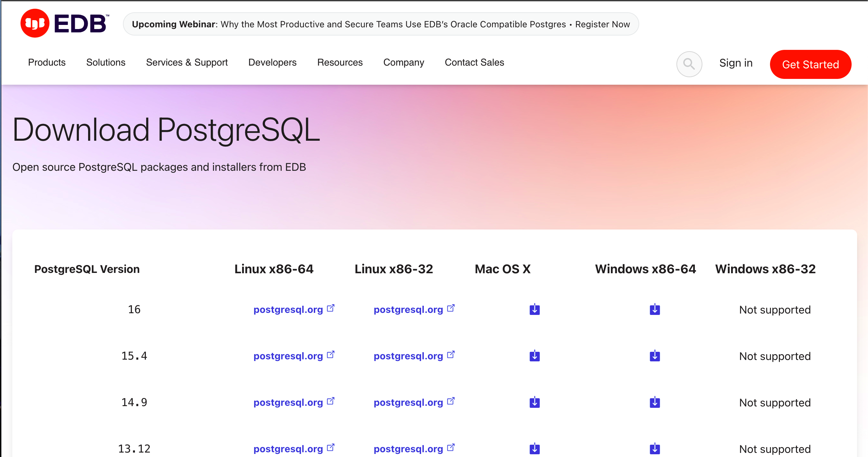The image size is (868, 457).
Task: Download PostgreSQL 14.9 for Windows x86-64
Action: (x=655, y=402)
